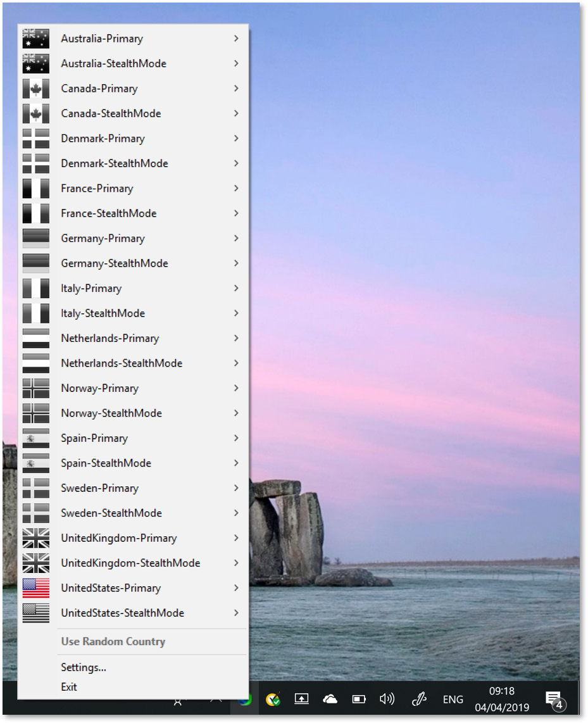The width and height of the screenshot is (588, 723).
Task: Open the notification center with badge 4
Action: [x=555, y=700]
